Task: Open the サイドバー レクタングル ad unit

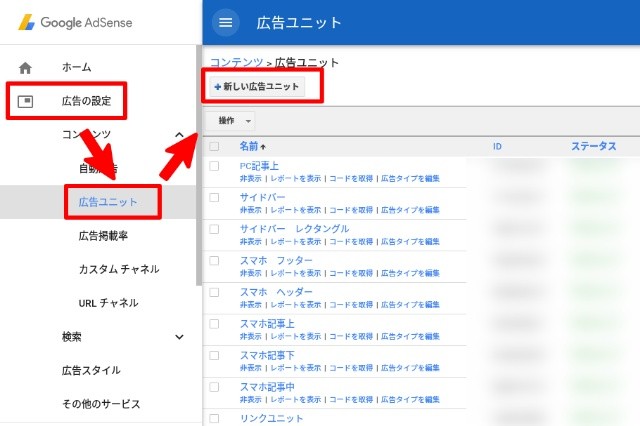Action: 294,229
